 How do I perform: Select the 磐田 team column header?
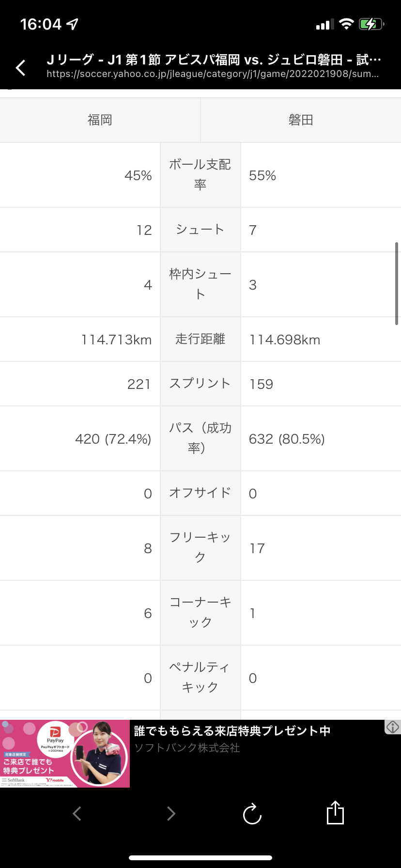301,120
